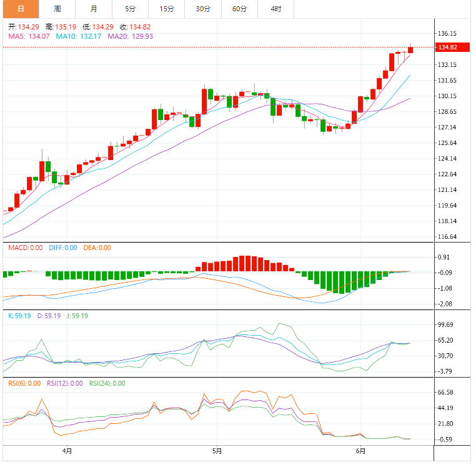Click the MACD: 0.00 indicator label
This screenshot has height=467, width=476.
tap(25, 248)
